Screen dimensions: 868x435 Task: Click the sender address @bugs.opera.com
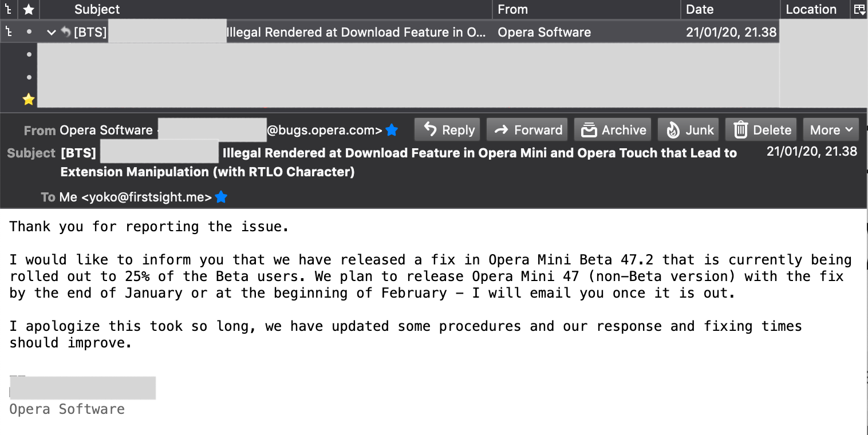pos(325,130)
